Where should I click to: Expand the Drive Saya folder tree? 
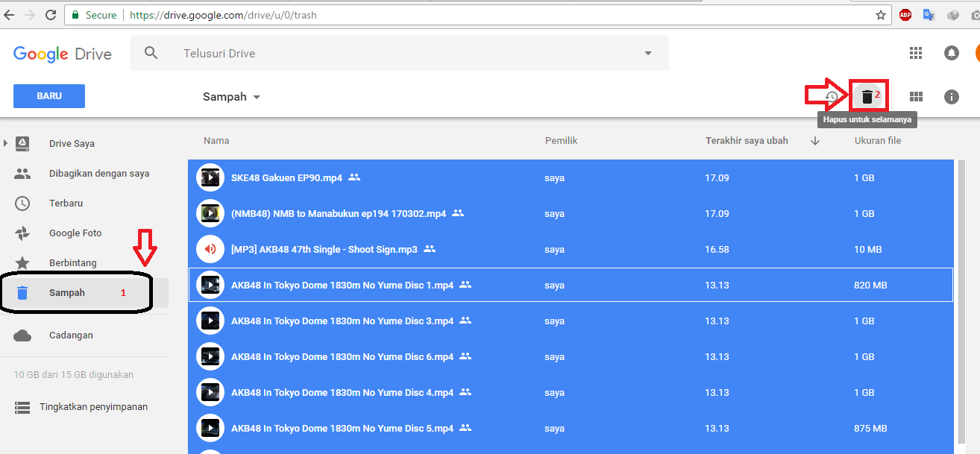(x=6, y=143)
